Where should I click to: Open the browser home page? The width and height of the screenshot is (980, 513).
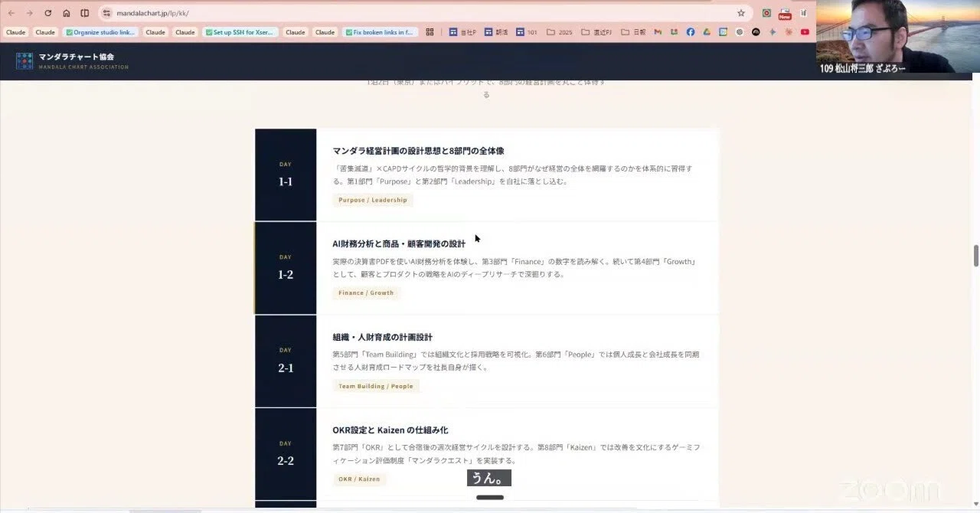(66, 13)
